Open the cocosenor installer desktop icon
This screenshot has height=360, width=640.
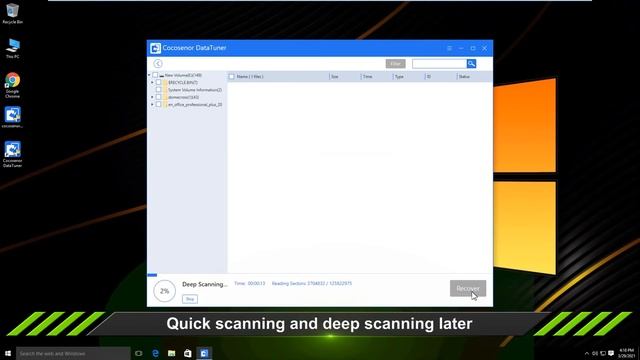tap(12, 118)
